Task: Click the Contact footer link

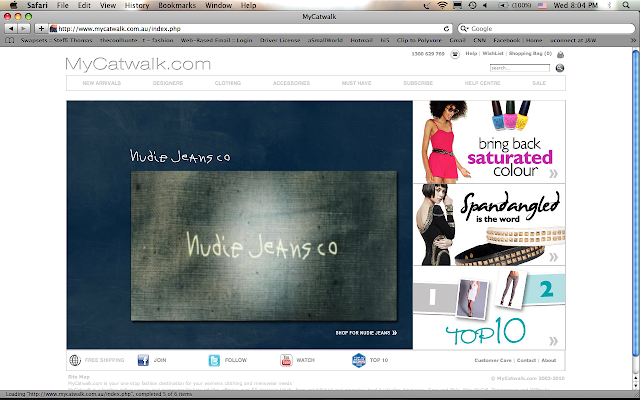Action: click(526, 360)
